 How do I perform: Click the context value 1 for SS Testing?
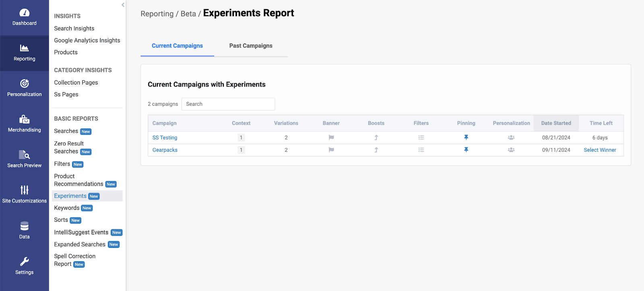pos(241,138)
